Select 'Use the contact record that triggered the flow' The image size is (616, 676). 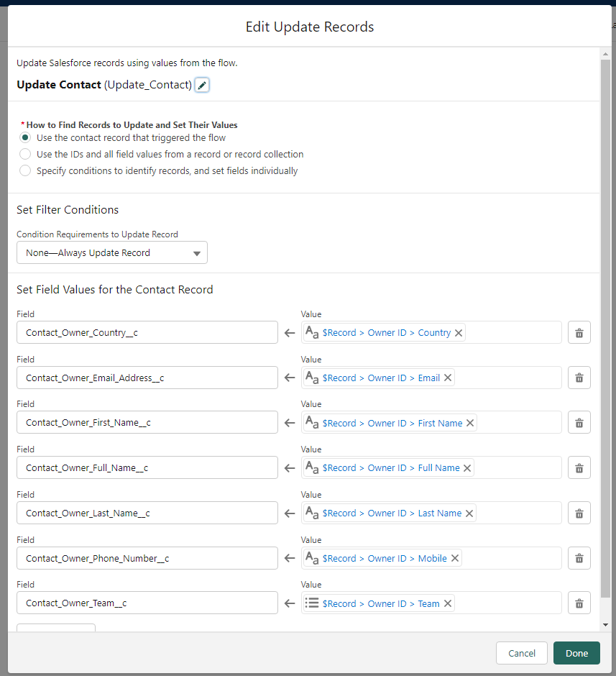(x=25, y=137)
